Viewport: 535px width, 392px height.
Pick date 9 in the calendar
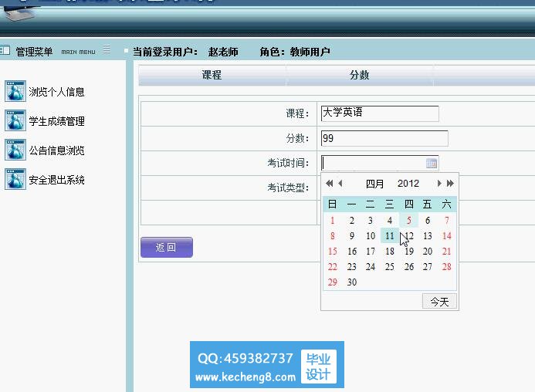click(x=352, y=236)
